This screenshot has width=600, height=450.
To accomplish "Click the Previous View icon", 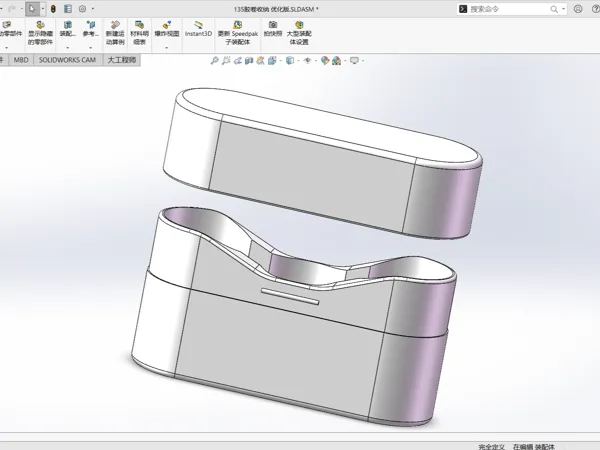I will [238, 60].
